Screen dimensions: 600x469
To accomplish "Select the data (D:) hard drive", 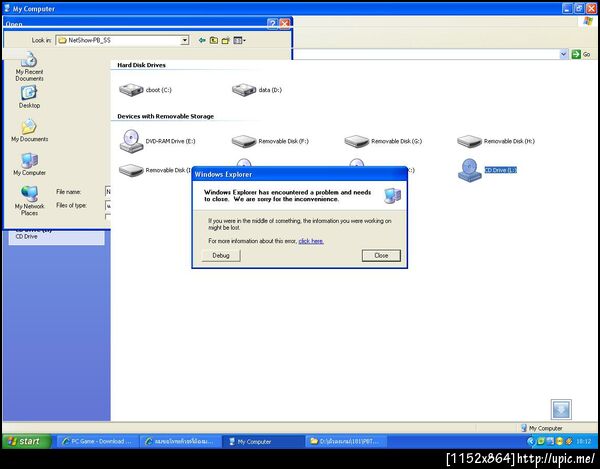I will [257, 90].
